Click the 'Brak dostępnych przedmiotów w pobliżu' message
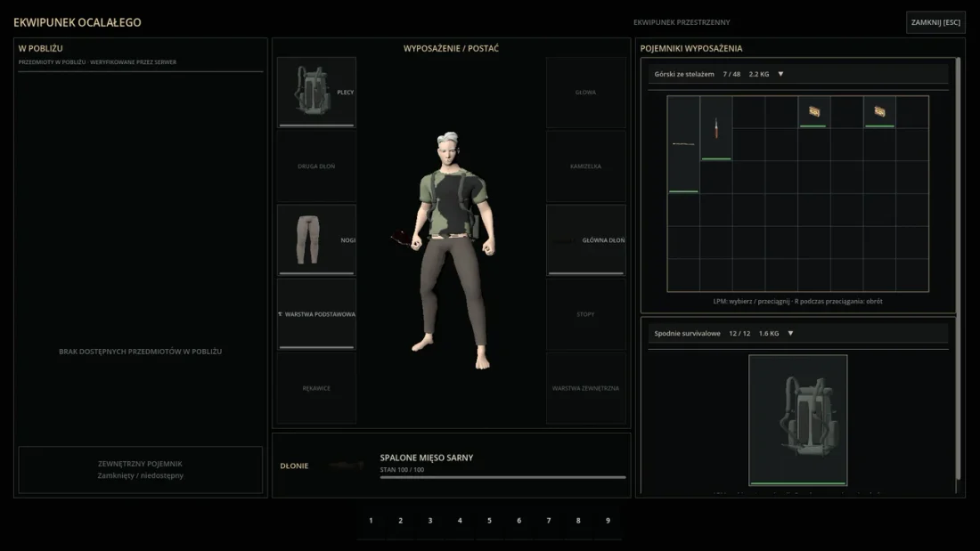 (x=141, y=352)
